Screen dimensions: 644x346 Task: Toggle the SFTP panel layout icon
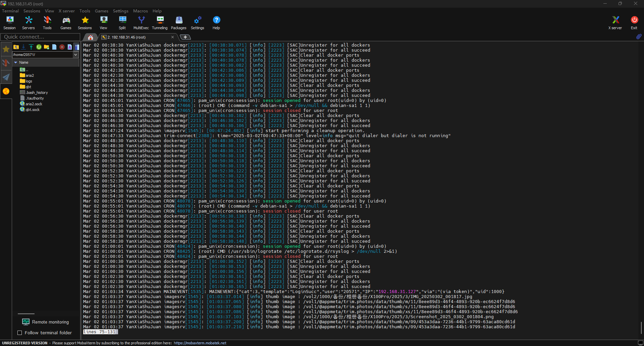[77, 47]
